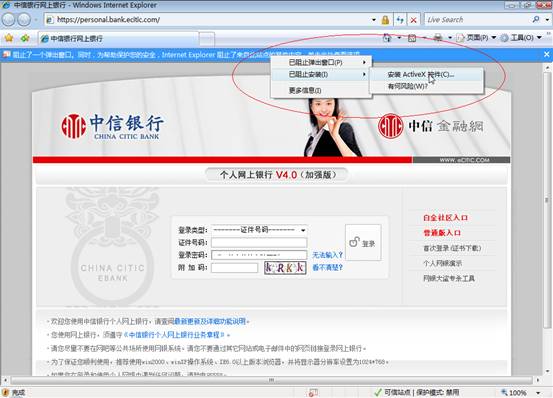Open the Favorites Center star icon
Viewport: 553px width, 398px height.
click(x=8, y=38)
